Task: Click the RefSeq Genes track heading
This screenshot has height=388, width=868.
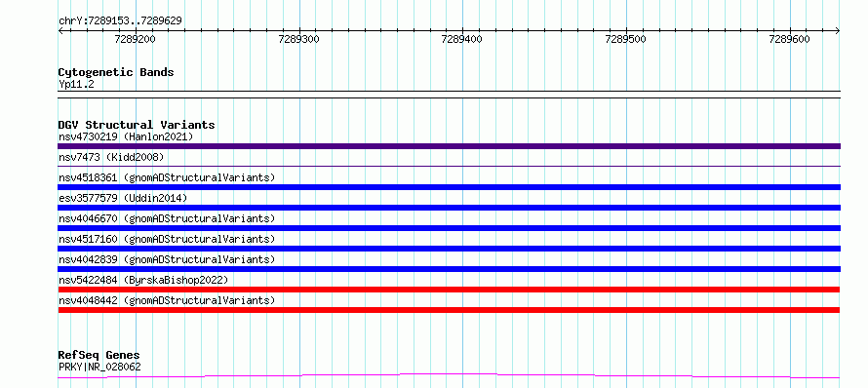Action: pos(99,355)
